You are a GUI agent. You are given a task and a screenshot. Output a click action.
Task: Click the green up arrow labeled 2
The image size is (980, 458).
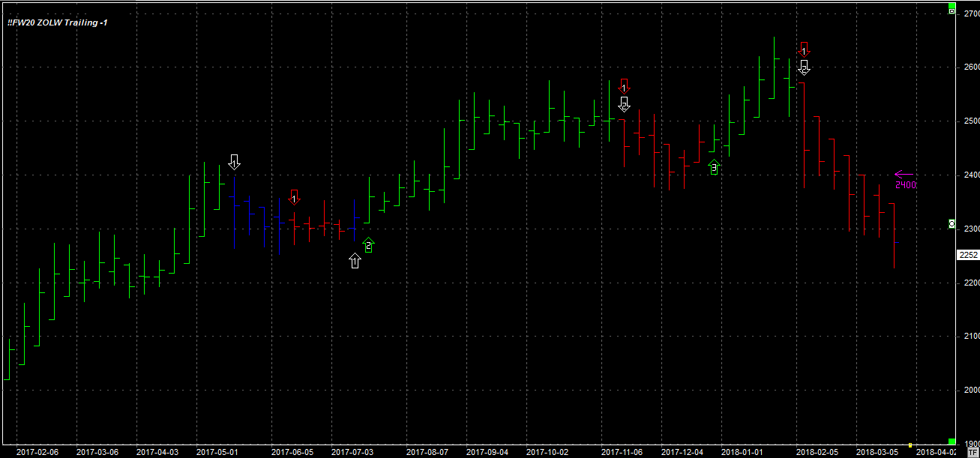coord(368,244)
